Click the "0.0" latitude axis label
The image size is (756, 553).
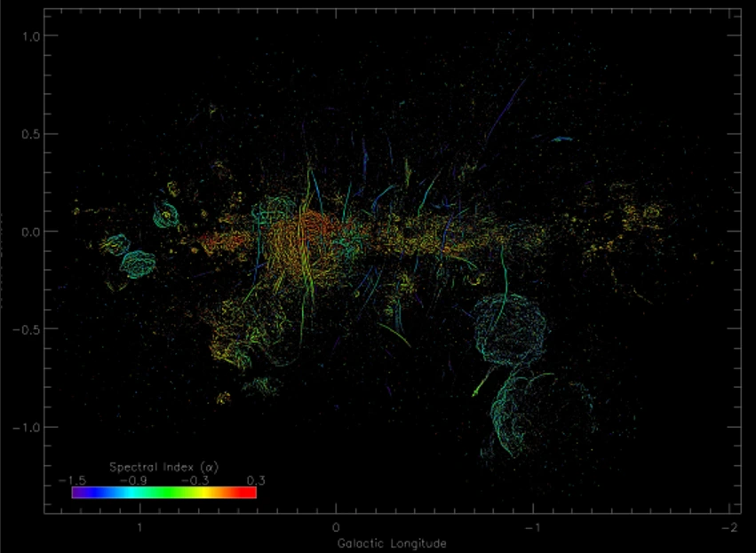(x=30, y=232)
